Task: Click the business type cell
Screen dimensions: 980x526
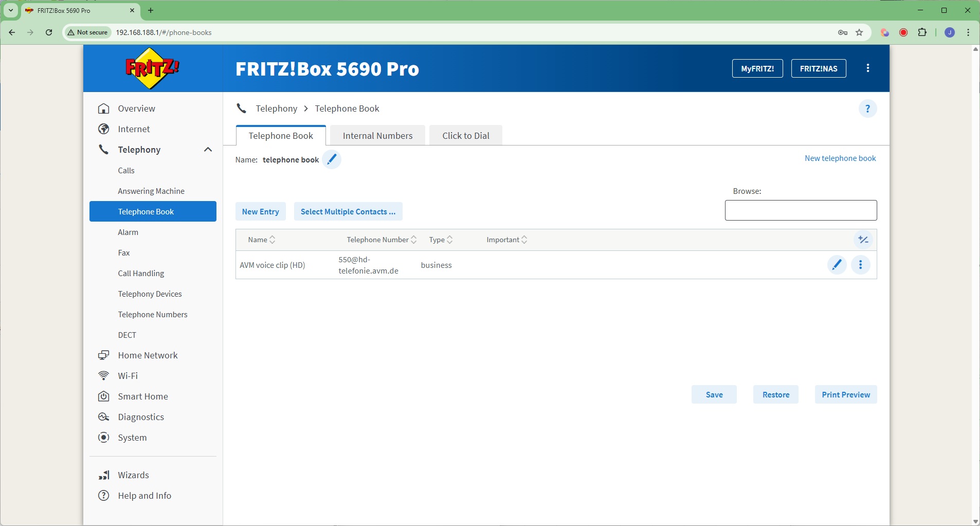Action: pyautogui.click(x=437, y=265)
